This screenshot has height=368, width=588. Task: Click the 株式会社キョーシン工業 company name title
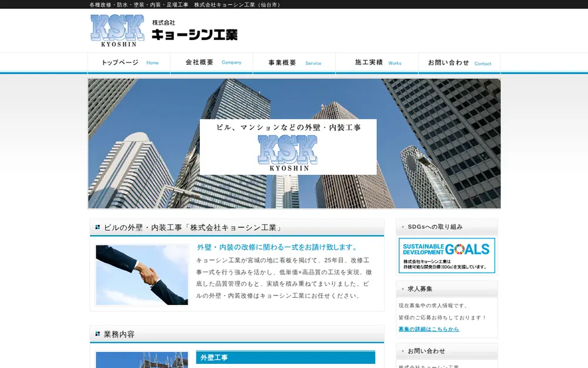(195, 31)
